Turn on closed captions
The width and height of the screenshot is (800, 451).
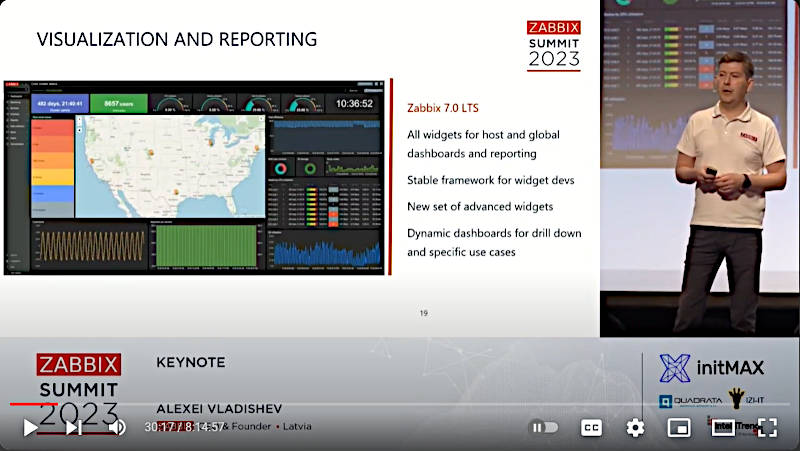591,428
